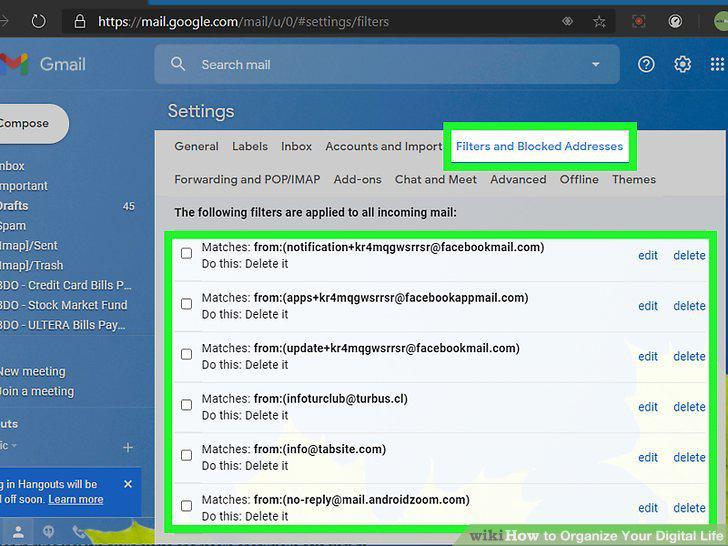Expand the search options dropdown arrow
This screenshot has width=728, height=546.
[x=596, y=64]
